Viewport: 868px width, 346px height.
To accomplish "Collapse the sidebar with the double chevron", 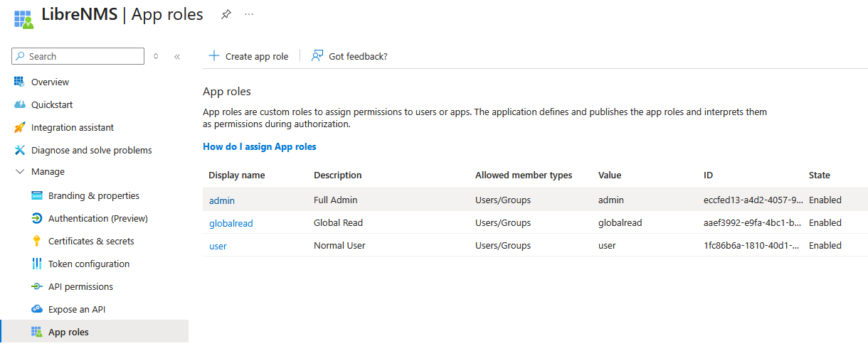I will tap(177, 56).
